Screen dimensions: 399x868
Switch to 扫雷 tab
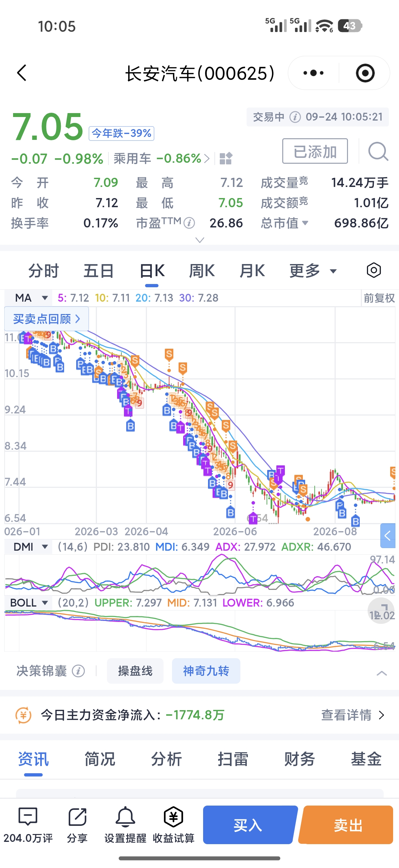[x=233, y=759]
